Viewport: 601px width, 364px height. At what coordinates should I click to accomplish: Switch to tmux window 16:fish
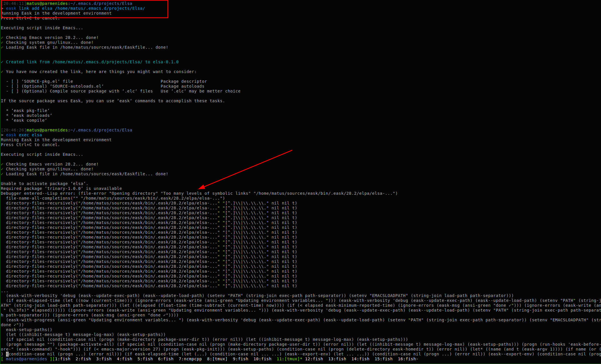click(x=408, y=359)
